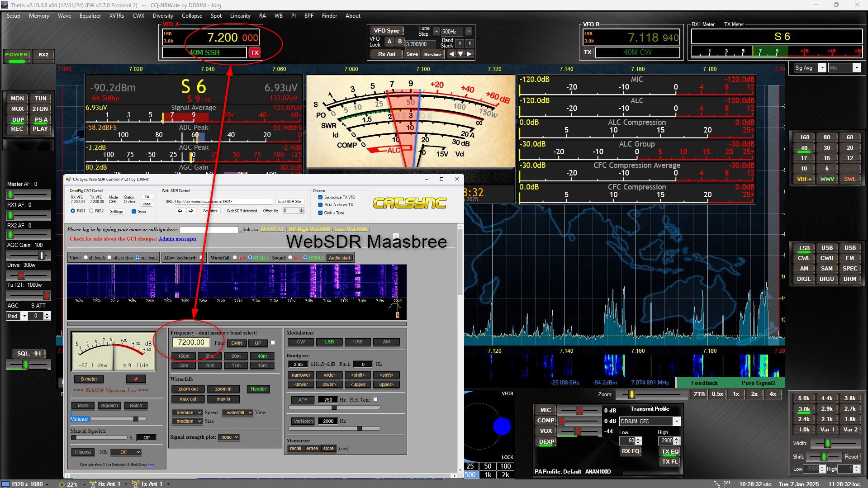
Task: Adjust the Master AF slider
Action: click(28, 195)
